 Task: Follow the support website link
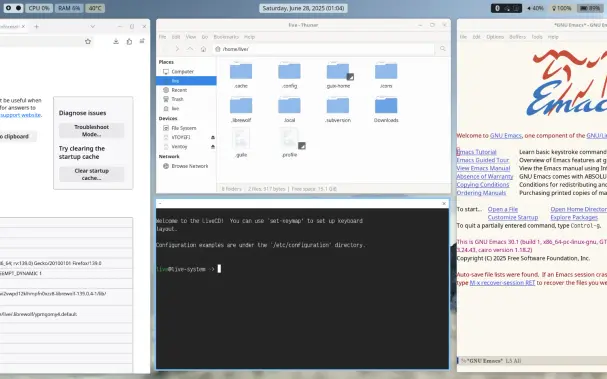(21, 115)
